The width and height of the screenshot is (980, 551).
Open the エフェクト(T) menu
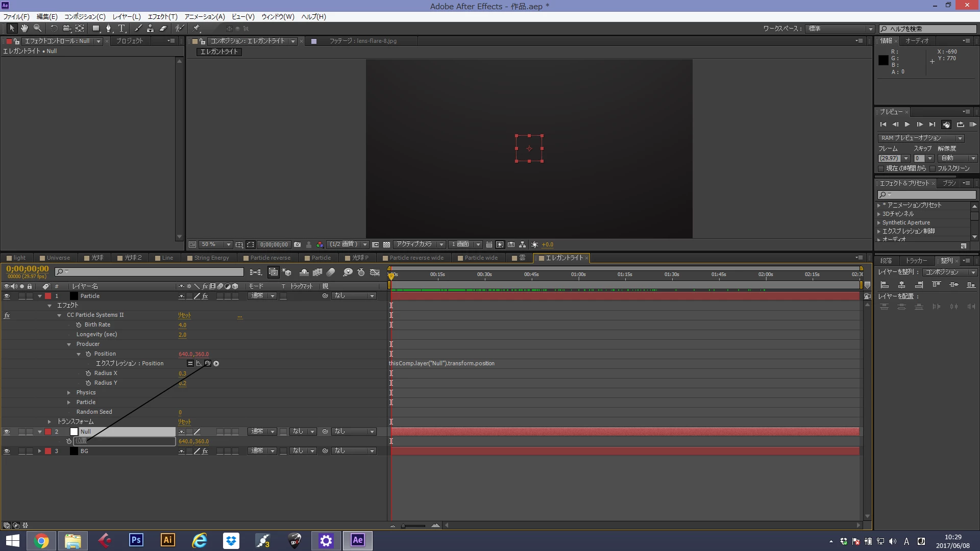(162, 17)
